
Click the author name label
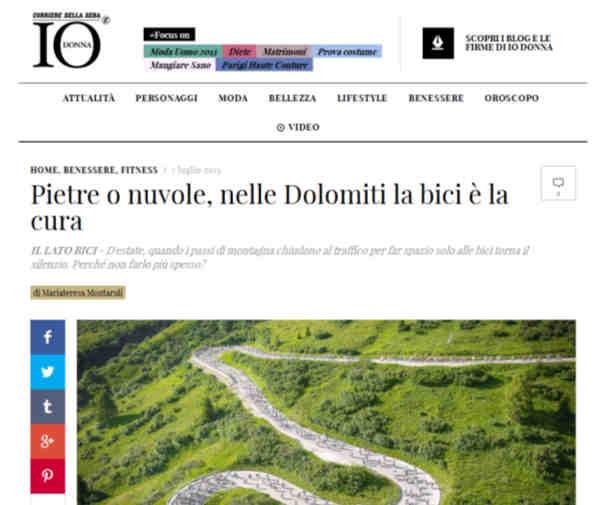tap(78, 293)
